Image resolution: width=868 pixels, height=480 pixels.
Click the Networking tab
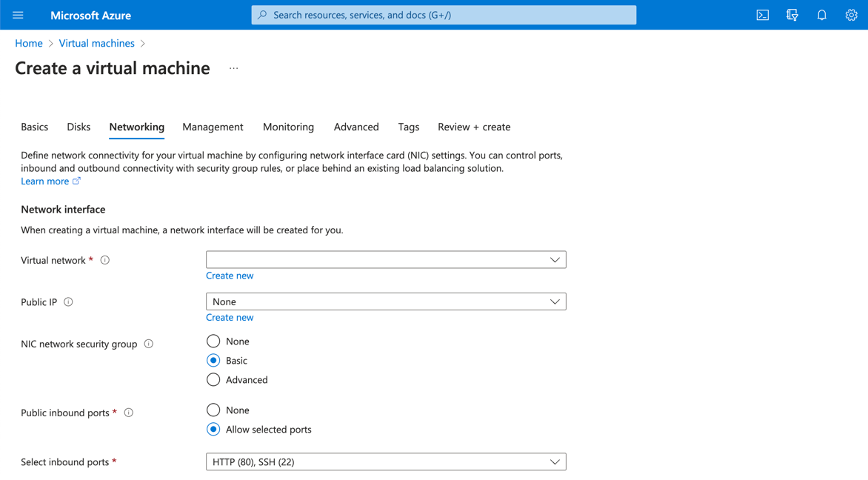pyautogui.click(x=137, y=127)
